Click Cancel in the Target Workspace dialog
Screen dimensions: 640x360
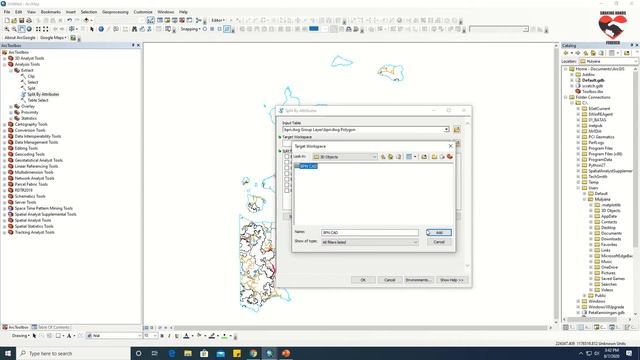(x=439, y=242)
